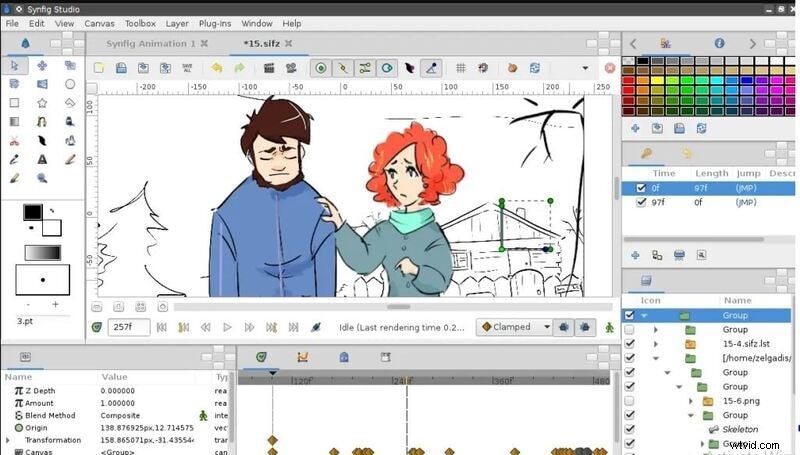
Task: Select the Zoom magnifier tool
Action: (x=42, y=178)
